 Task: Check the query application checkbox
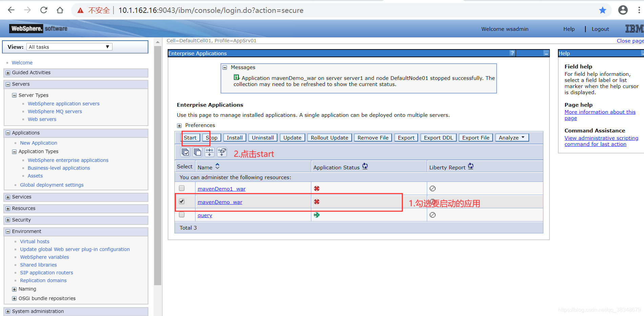(182, 214)
